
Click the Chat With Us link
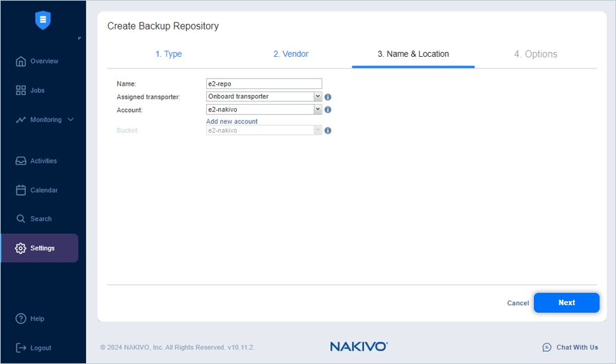(x=577, y=348)
